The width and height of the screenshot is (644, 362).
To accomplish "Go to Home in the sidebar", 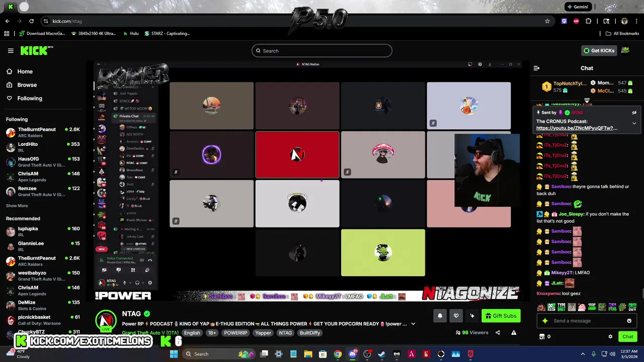I will pyautogui.click(x=25, y=71).
